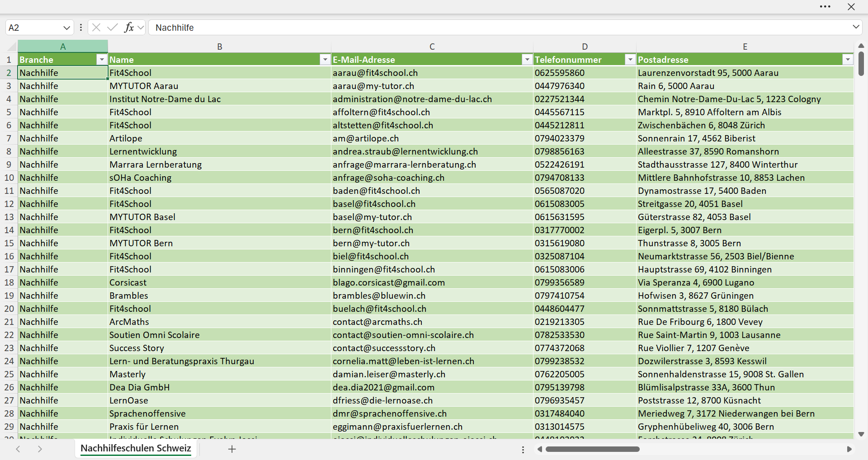The image size is (868, 460).
Task: Click the ArcMaths name cell
Action: tap(220, 322)
